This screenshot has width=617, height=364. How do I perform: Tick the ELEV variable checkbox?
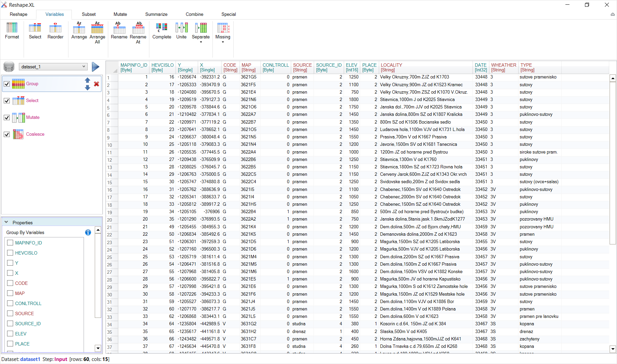tap(10, 334)
